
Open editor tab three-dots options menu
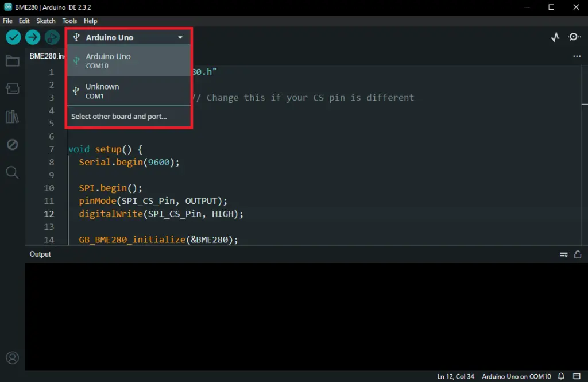click(577, 56)
